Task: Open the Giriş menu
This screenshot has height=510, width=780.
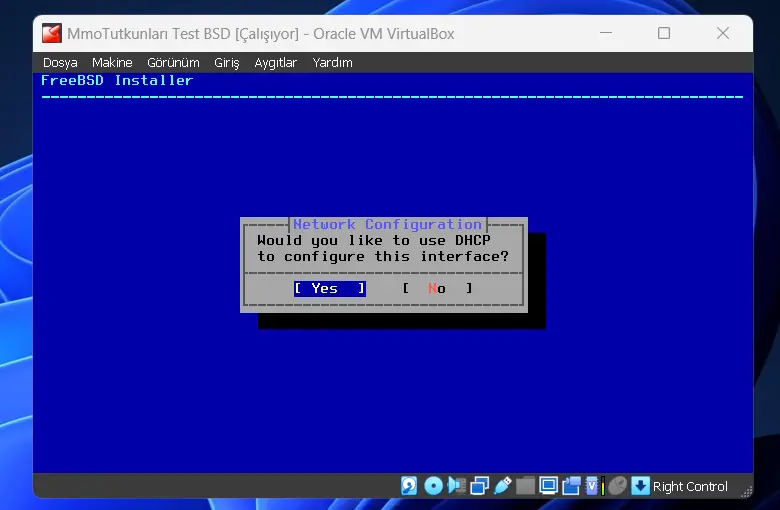Action: coord(227,63)
